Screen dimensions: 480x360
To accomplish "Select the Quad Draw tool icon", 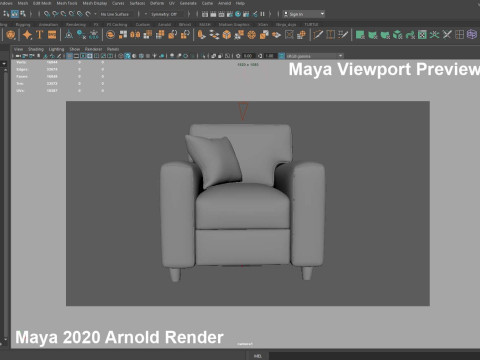I will 343,35.
